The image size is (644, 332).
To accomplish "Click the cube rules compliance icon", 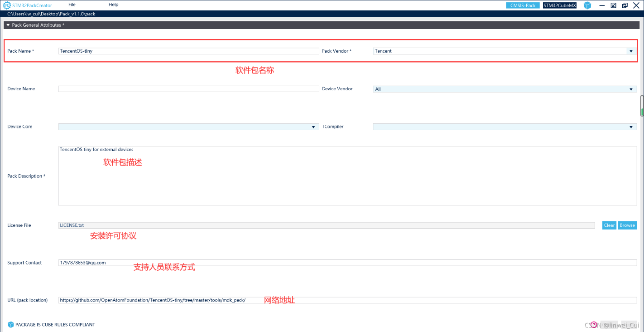I will point(11,325).
